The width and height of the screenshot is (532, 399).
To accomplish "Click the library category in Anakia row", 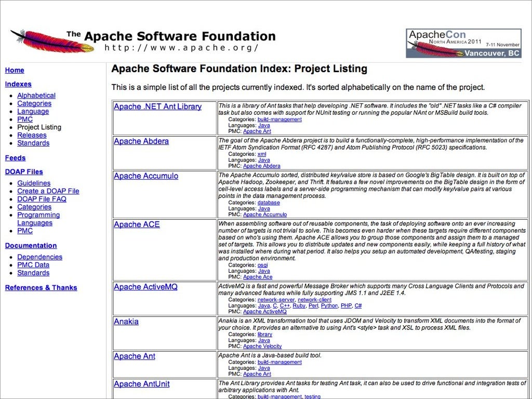I will pyautogui.click(x=264, y=335).
